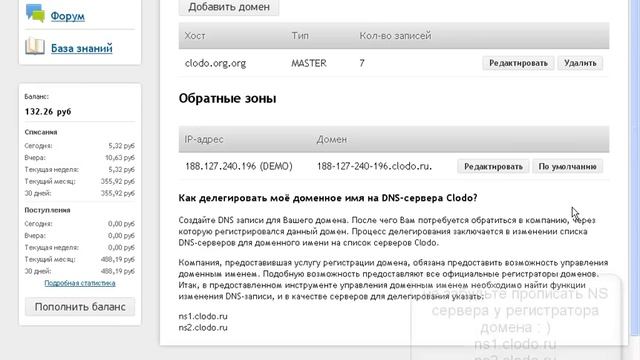Screen dimensions: 640x360
Task: Click the MASTER type cell
Action: 309,63
